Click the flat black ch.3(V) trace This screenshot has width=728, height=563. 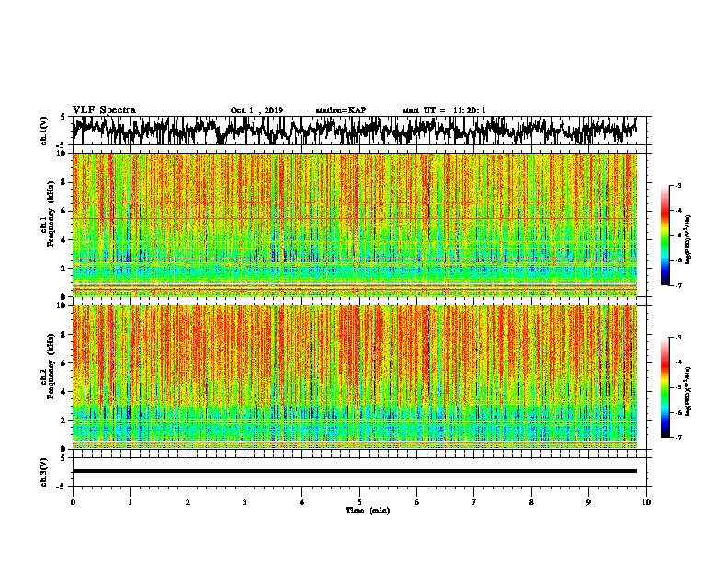[355, 471]
